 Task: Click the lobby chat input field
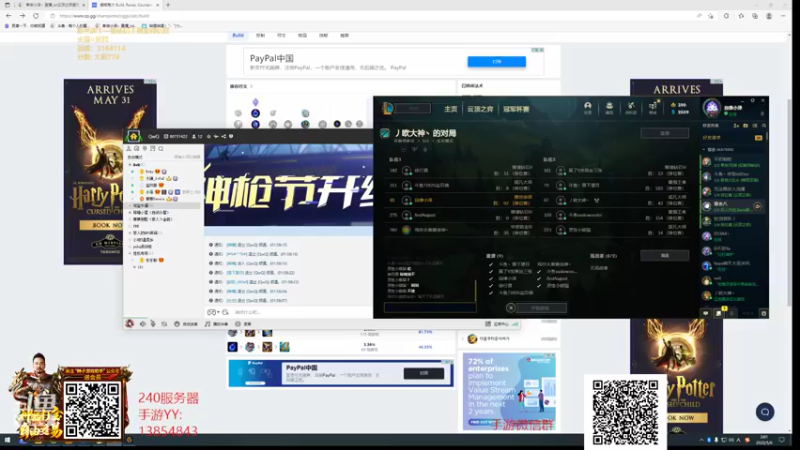tap(430, 307)
